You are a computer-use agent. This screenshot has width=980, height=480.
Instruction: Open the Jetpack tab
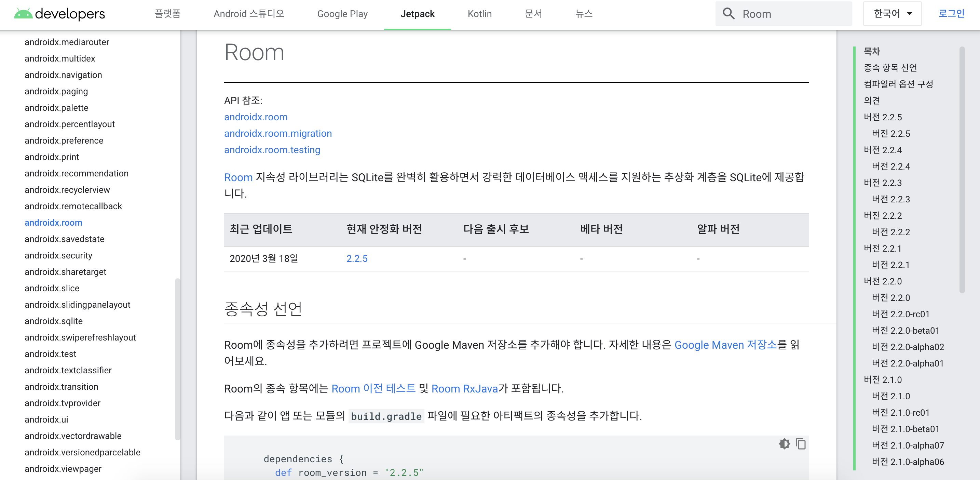pos(417,14)
